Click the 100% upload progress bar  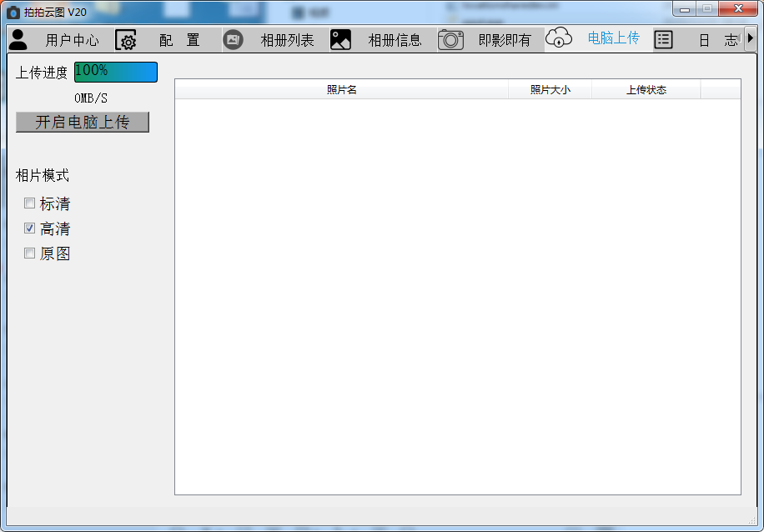116,72
